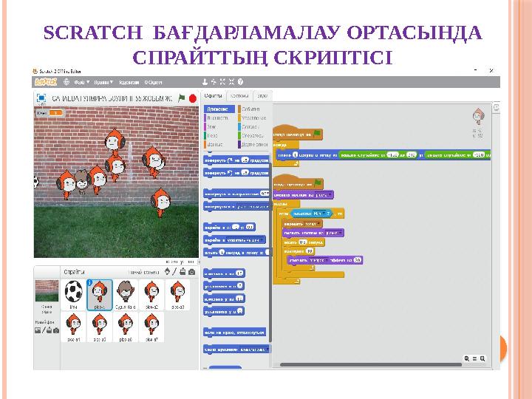Open the tips question mark beside the scripts area

[496, 108]
